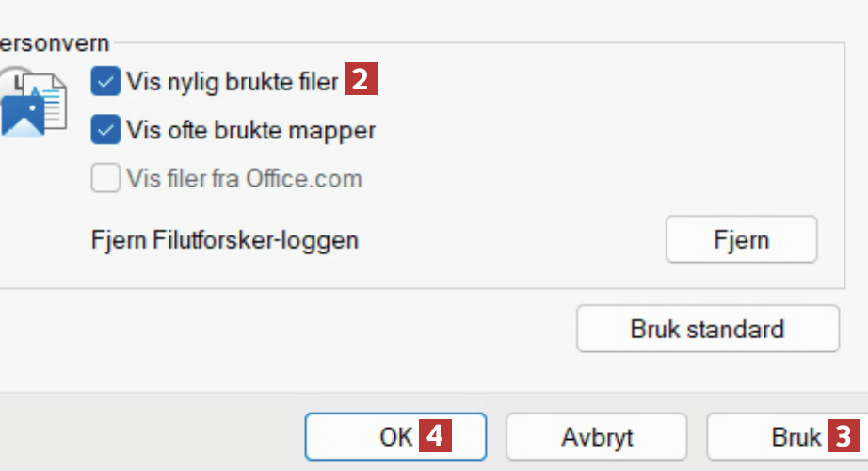Click the blue picture in the privacy icon
This screenshot has width=868, height=471.
pyautogui.click(x=24, y=118)
